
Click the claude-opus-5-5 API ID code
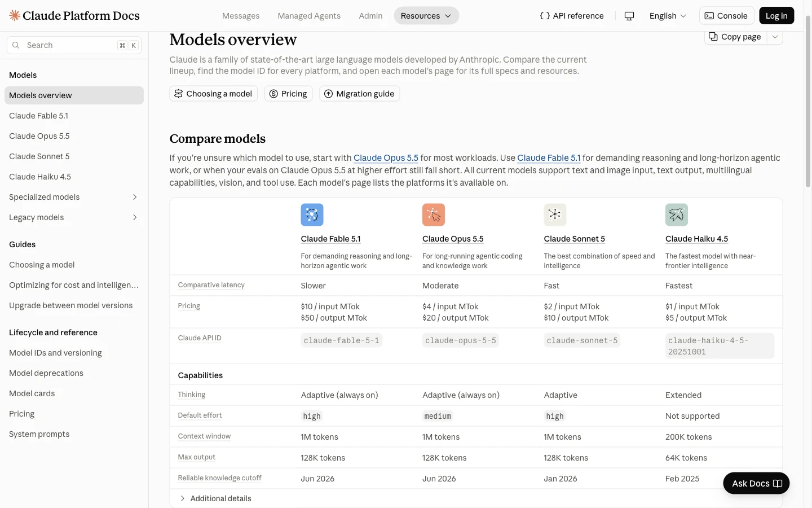click(461, 340)
